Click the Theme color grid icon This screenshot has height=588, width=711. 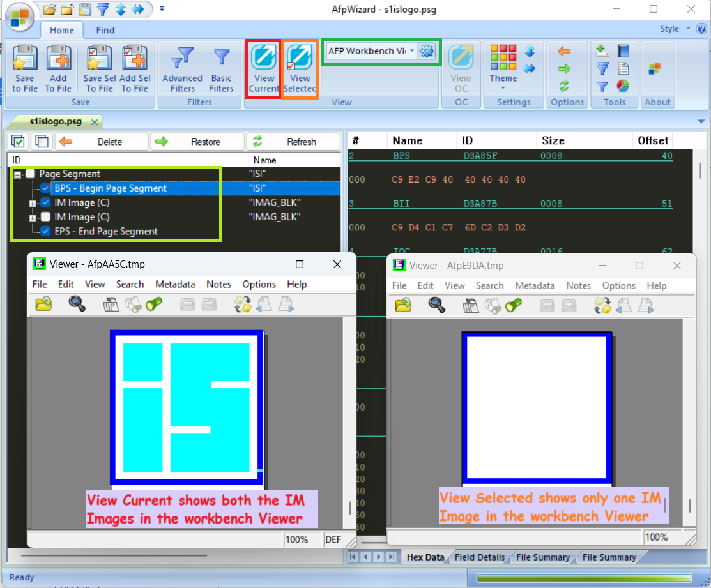coord(503,57)
